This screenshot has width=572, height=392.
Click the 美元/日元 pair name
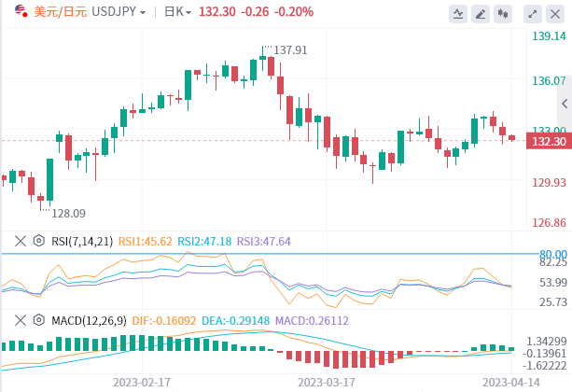(x=61, y=12)
